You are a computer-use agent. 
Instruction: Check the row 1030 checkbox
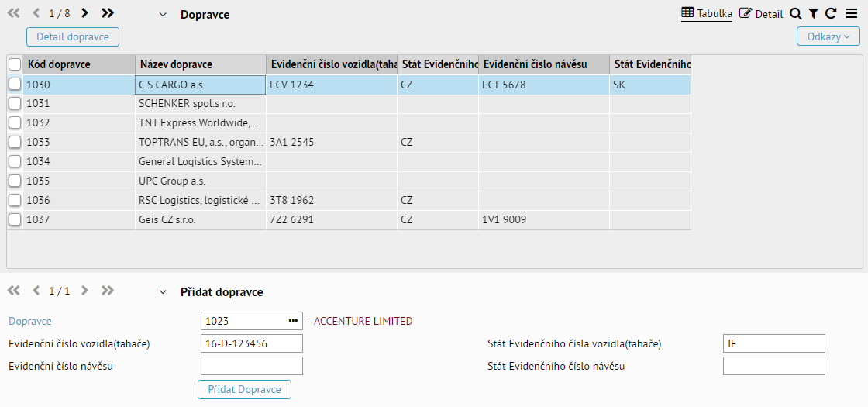[15, 85]
